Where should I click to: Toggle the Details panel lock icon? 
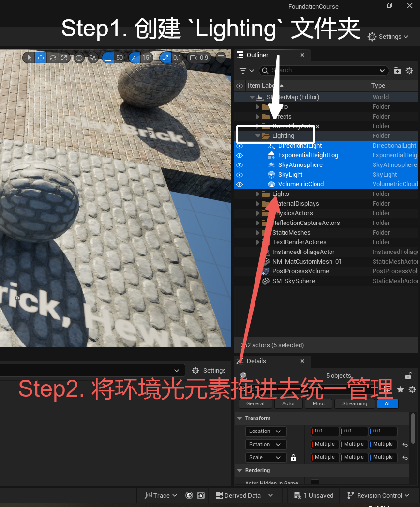[409, 376]
